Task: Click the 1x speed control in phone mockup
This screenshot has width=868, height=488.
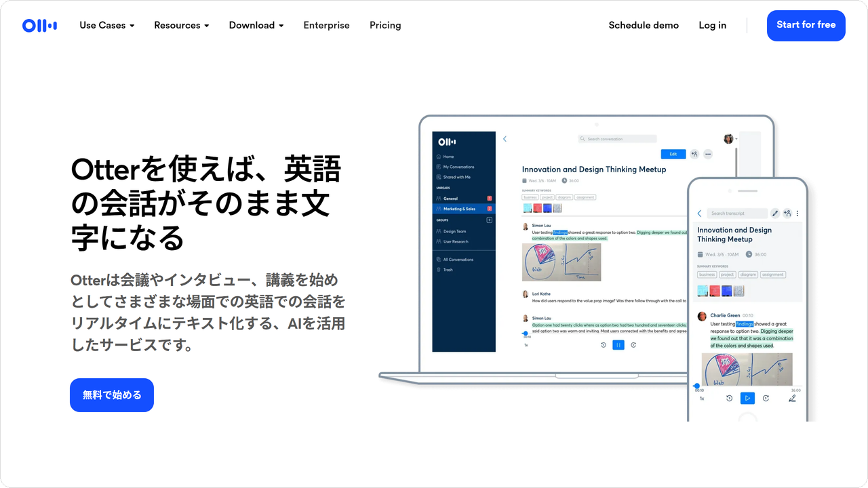Action: 702,399
